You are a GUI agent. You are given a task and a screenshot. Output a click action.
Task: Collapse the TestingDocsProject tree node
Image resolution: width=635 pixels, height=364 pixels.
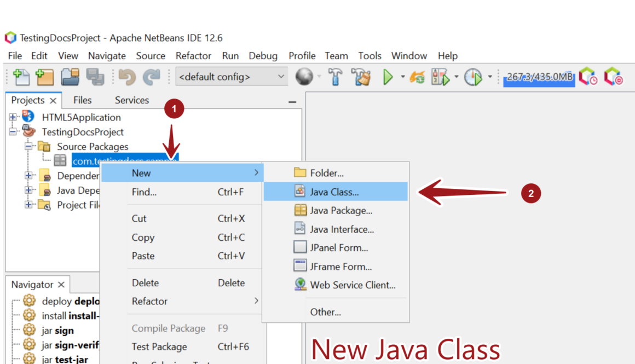click(x=13, y=132)
